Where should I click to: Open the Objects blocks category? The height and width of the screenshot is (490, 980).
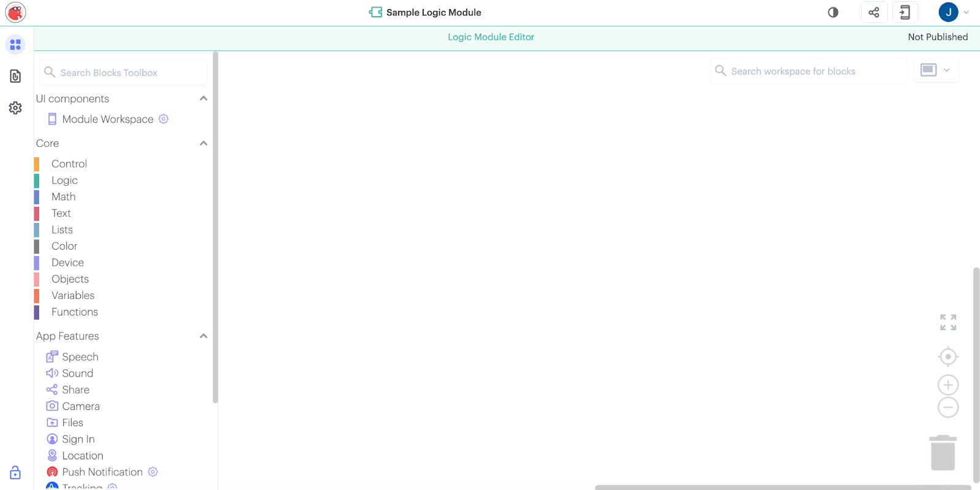coord(70,279)
